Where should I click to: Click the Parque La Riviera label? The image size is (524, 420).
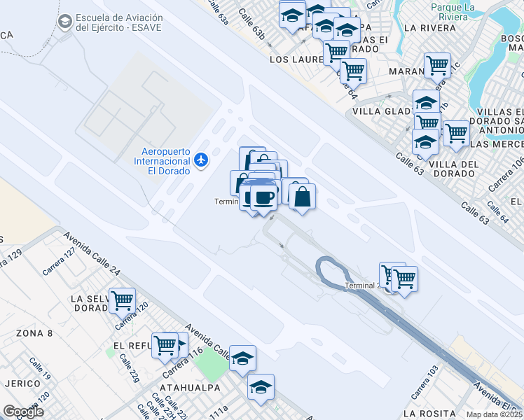pos(453,12)
